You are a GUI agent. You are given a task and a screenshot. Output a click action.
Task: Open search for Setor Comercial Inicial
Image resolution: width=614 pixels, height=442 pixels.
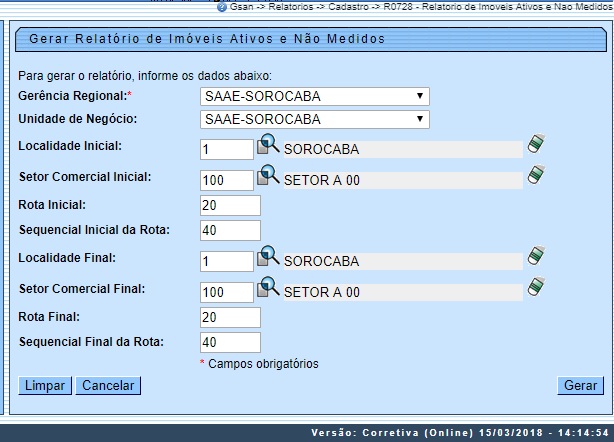[268, 175]
